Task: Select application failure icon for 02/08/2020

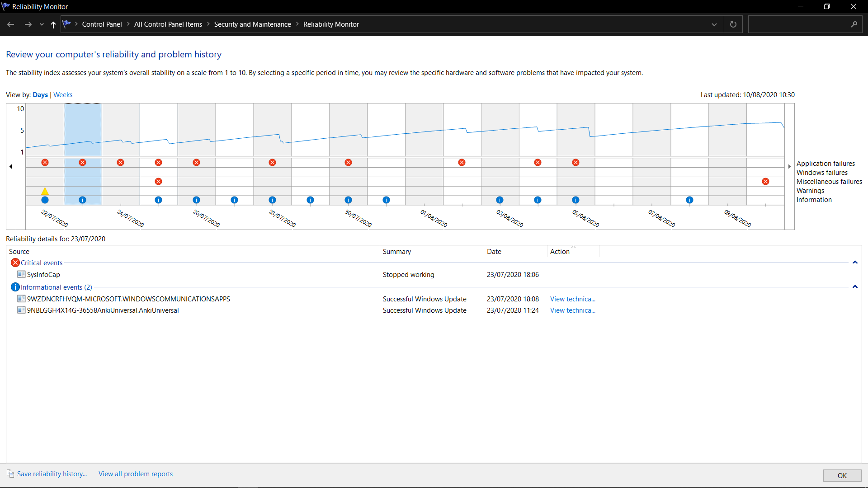Action: [462, 163]
